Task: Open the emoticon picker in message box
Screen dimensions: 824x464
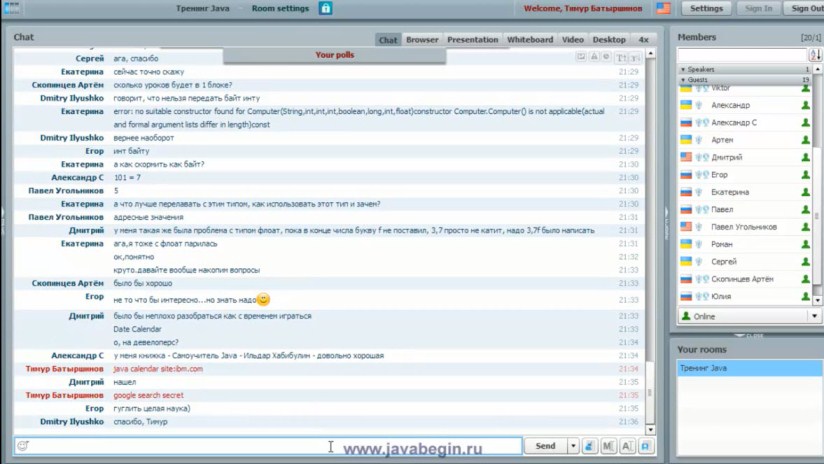Action: (22, 446)
